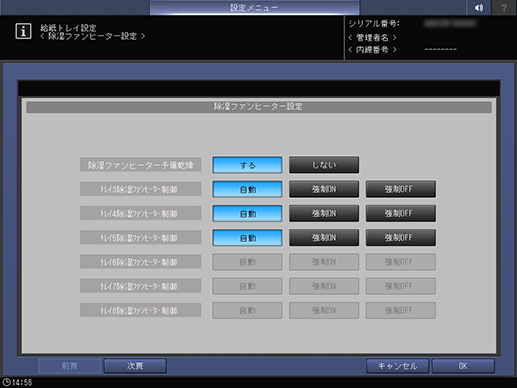
Task: Click the disabled Tray 7 強制OFF button
Action: (x=401, y=286)
